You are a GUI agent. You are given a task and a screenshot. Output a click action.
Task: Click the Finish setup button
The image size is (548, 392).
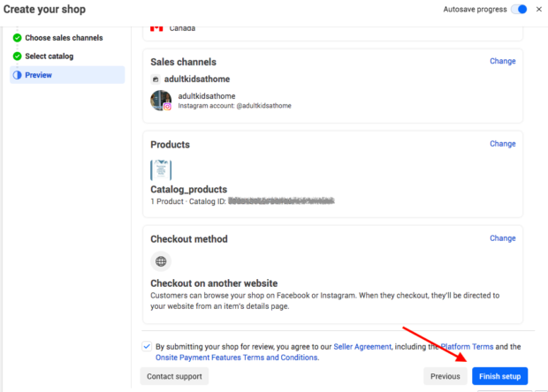coord(499,376)
